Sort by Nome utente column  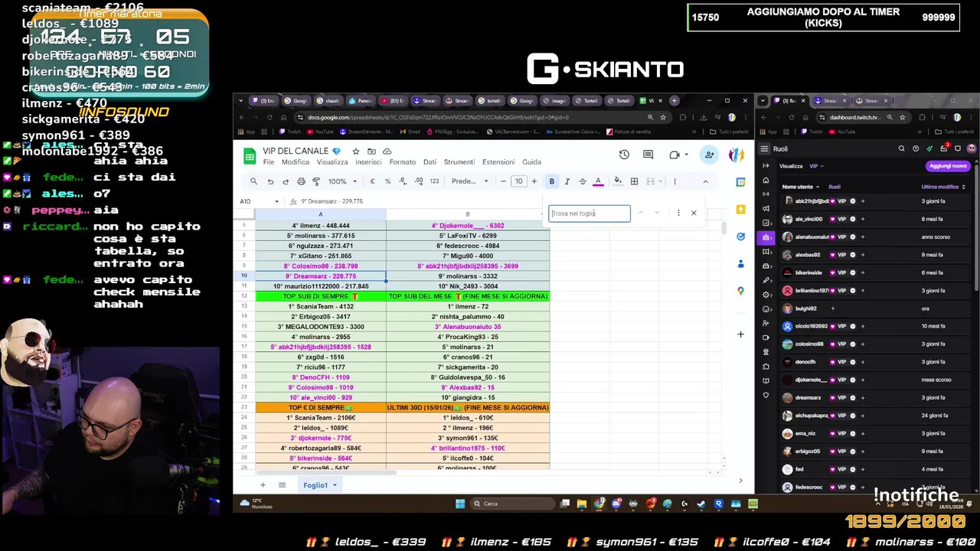pyautogui.click(x=800, y=187)
